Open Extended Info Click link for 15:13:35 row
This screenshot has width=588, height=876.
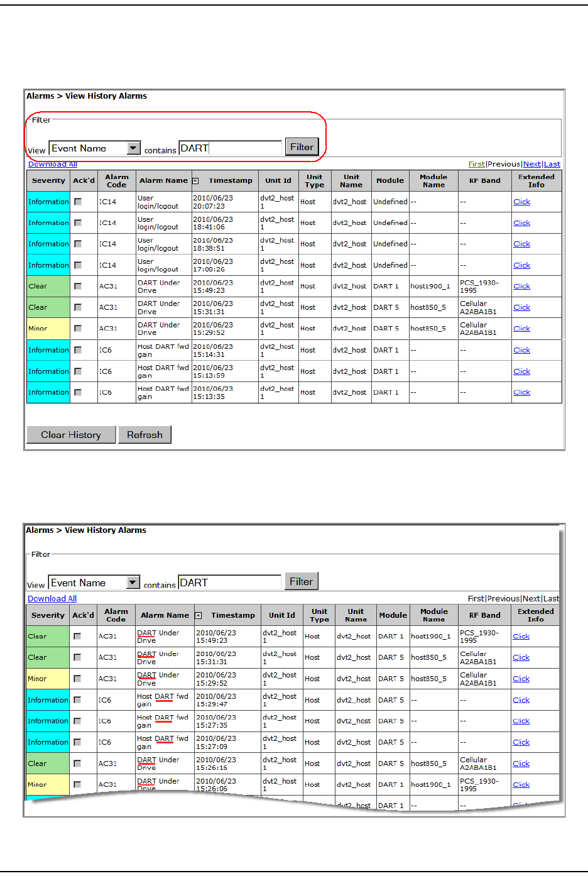[x=521, y=392]
